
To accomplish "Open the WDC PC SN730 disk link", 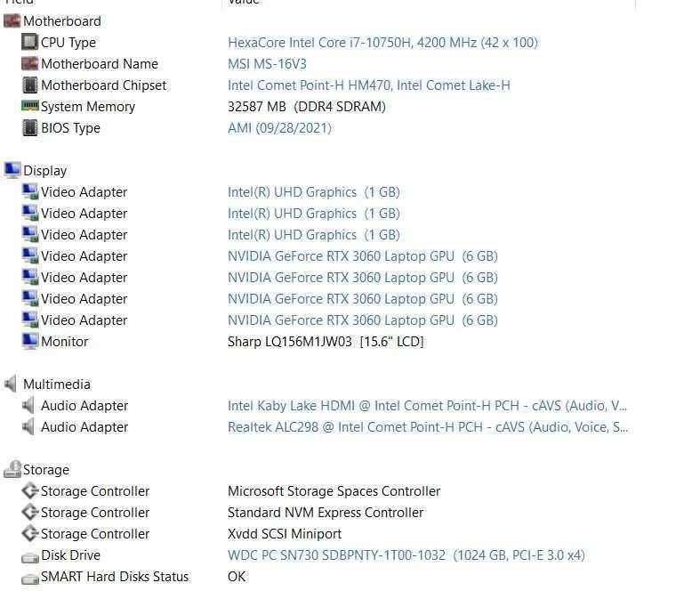I will 406,555.
